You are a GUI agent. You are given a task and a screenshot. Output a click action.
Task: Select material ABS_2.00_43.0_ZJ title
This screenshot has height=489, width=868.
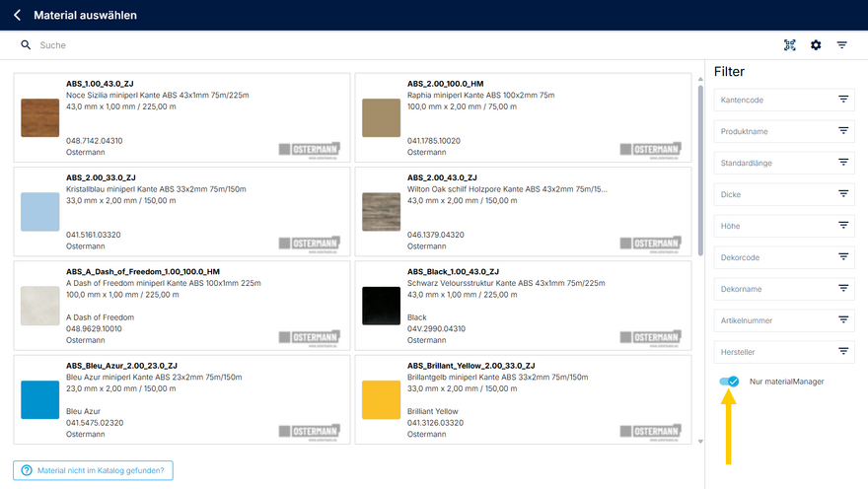[x=442, y=177]
